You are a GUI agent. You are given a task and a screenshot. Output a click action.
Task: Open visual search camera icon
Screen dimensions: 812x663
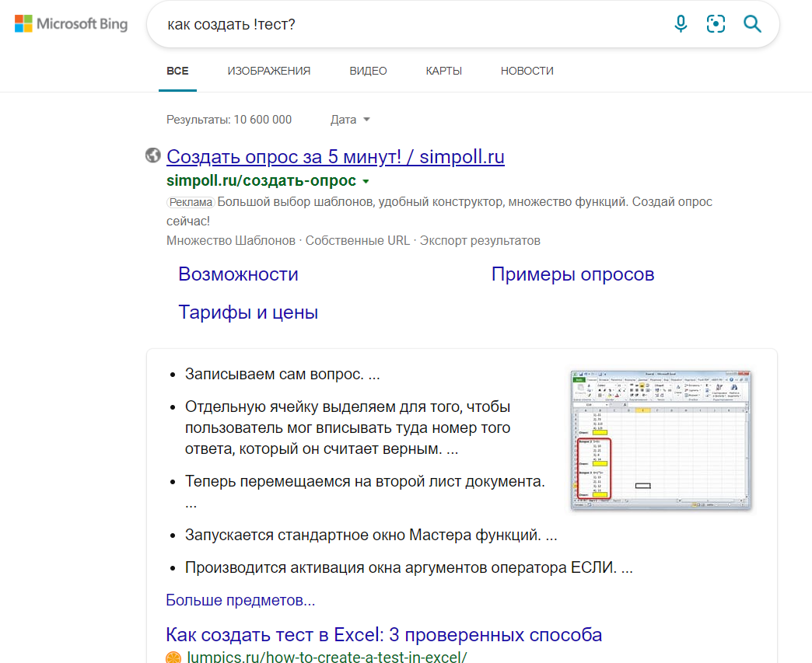tap(716, 24)
